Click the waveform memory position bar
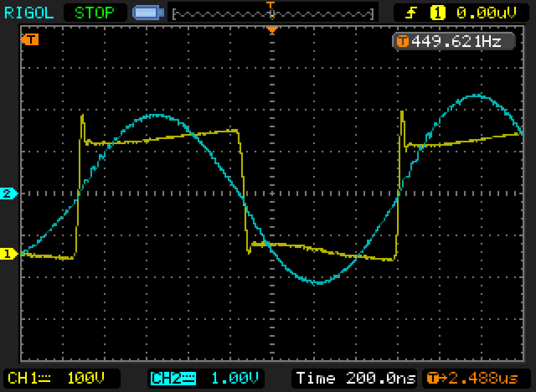The height and width of the screenshot is (392, 536). 272,13
